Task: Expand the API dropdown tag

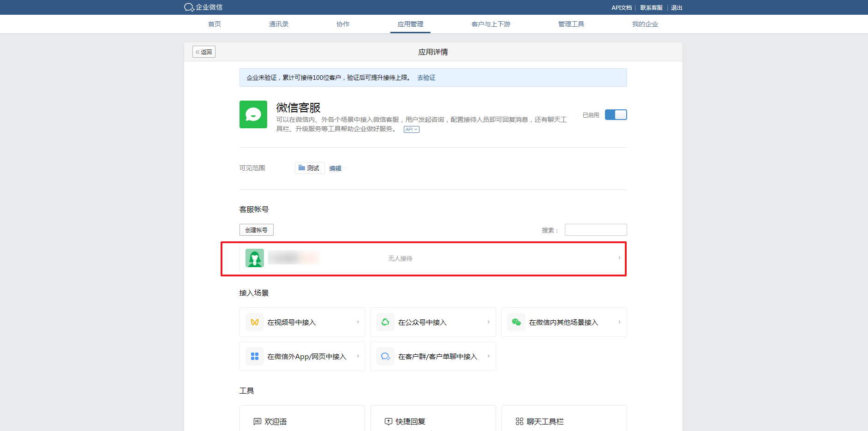Action: (x=411, y=130)
